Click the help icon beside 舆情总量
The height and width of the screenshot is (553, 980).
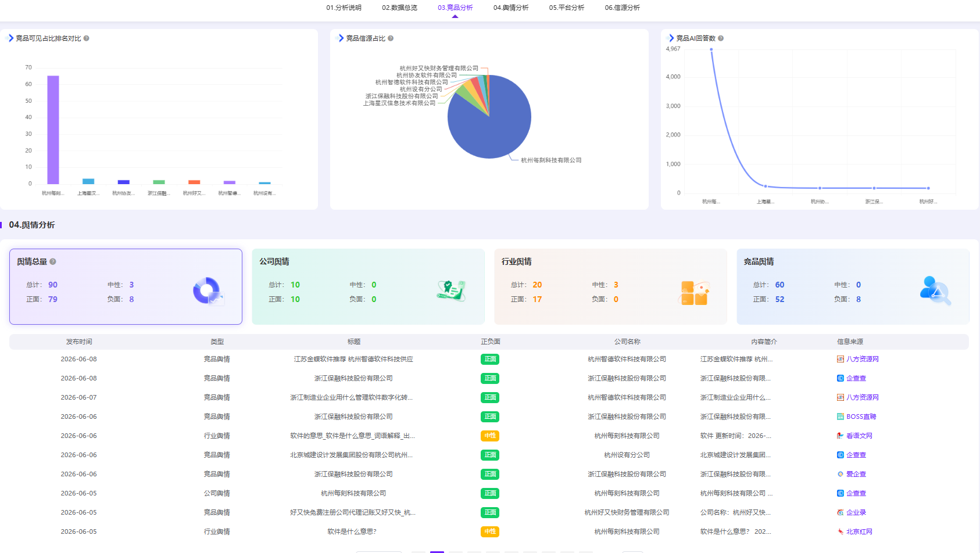pos(53,261)
